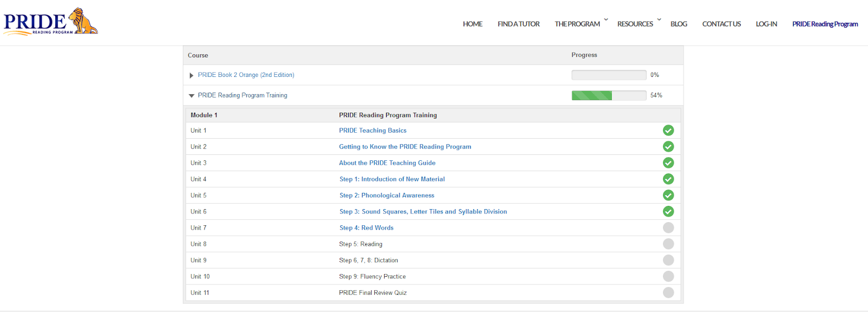Click the Progress column header
The width and height of the screenshot is (868, 312).
584,55
